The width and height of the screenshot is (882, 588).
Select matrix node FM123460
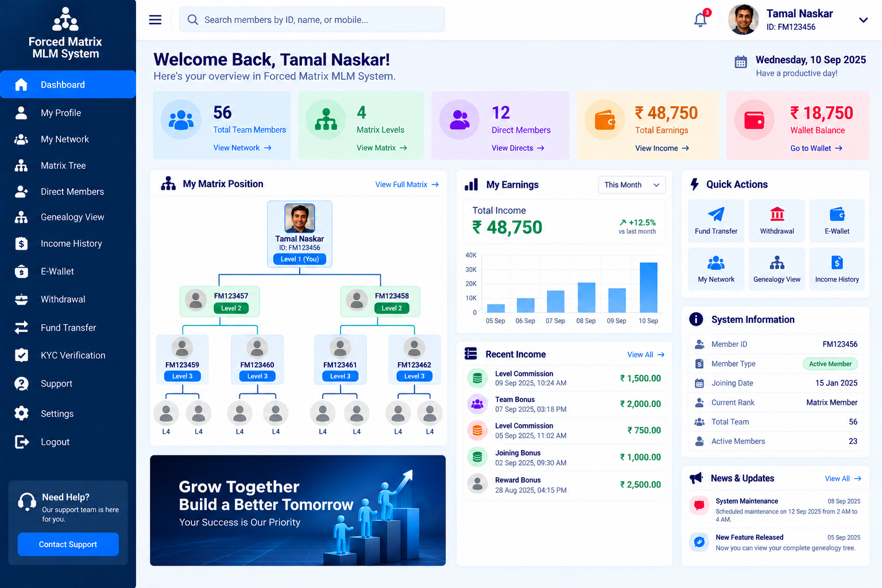257,359
